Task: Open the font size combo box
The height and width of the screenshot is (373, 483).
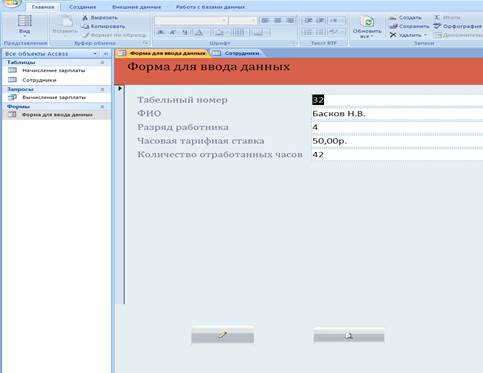Action: coord(243,21)
